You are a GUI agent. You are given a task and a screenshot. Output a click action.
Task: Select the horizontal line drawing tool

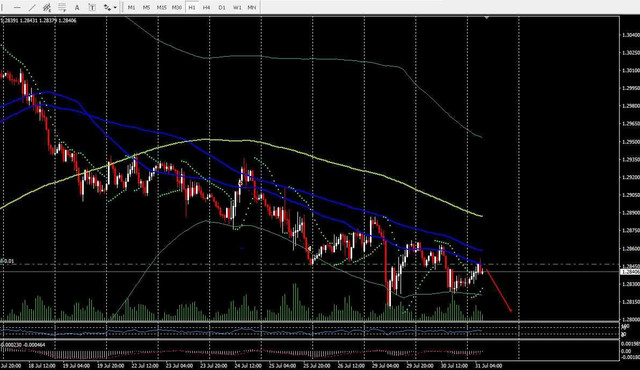click(x=17, y=7)
